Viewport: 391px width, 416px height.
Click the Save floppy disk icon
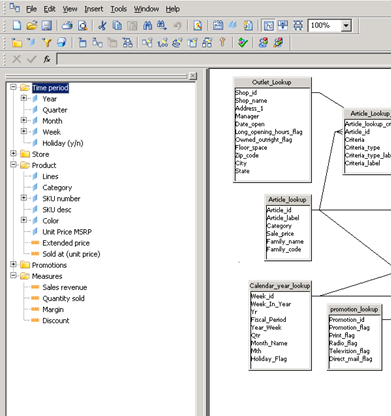46,25
